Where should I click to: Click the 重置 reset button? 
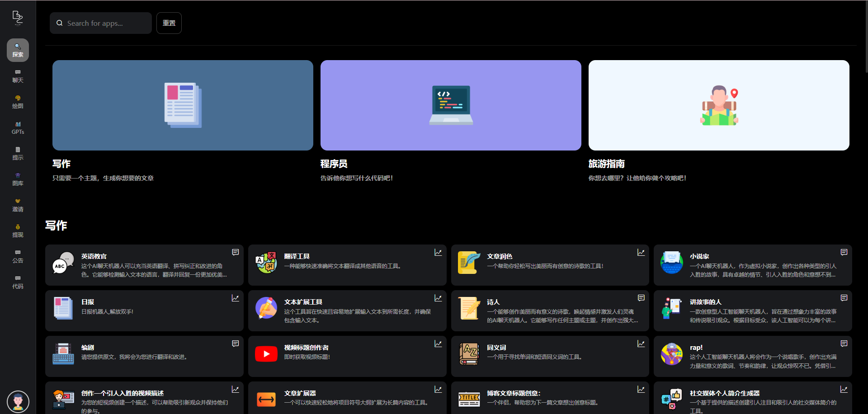tap(169, 23)
